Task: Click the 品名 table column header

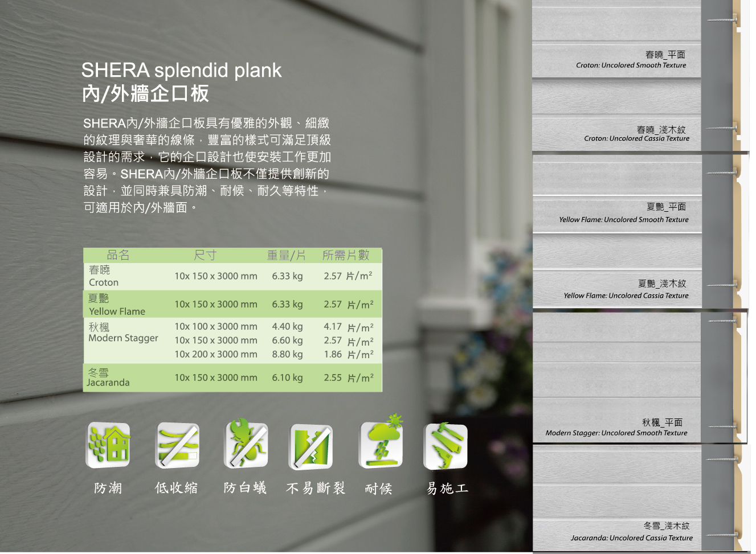Action: [118, 255]
